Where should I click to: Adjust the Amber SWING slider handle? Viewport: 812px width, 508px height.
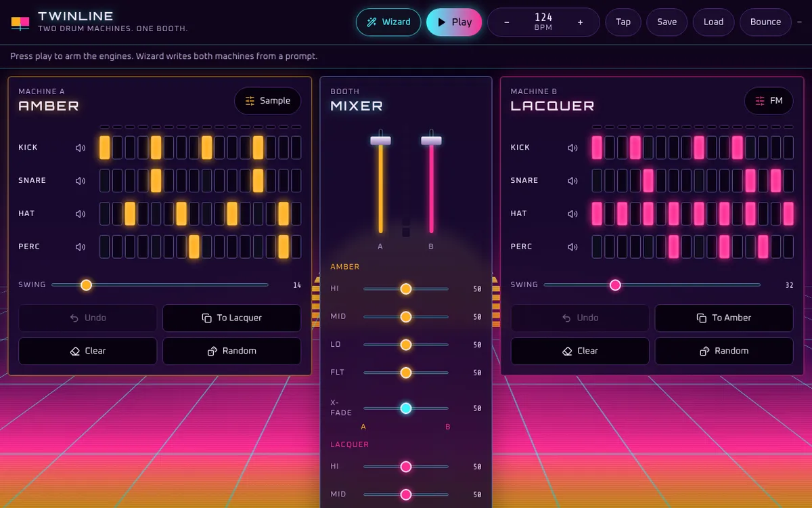tap(86, 285)
